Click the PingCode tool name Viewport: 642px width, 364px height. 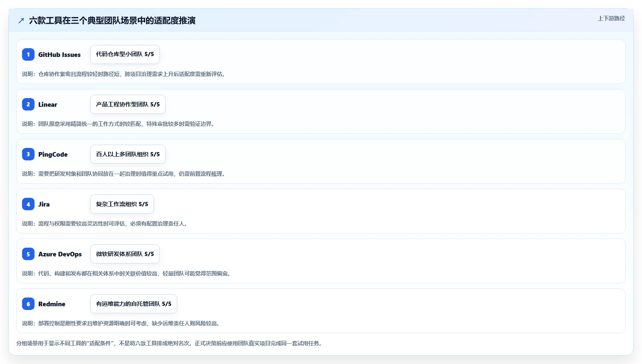[53, 154]
